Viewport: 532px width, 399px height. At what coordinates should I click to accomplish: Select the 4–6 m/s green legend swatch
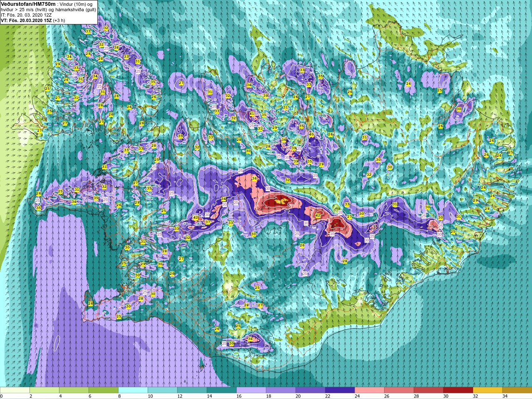coord(74,390)
